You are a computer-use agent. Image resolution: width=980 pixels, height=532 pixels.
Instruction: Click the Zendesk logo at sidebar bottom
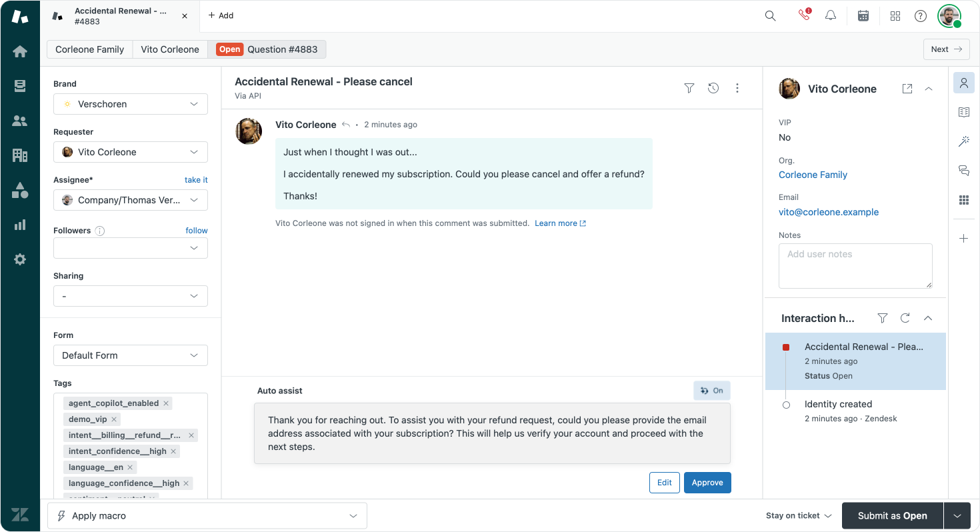[20, 515]
